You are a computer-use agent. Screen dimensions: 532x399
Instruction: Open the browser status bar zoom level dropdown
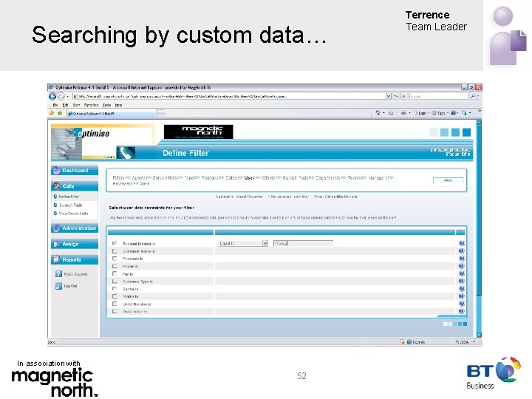coord(474,342)
